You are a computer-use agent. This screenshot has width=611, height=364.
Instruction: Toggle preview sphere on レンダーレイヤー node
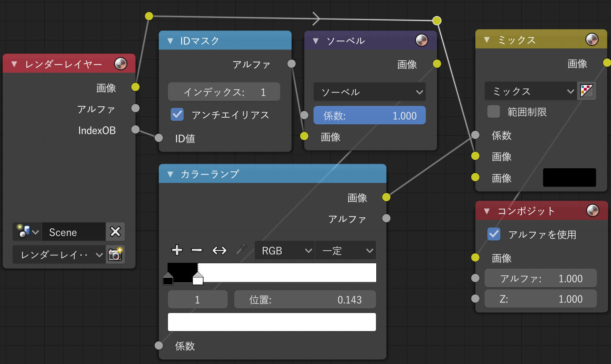(x=120, y=64)
